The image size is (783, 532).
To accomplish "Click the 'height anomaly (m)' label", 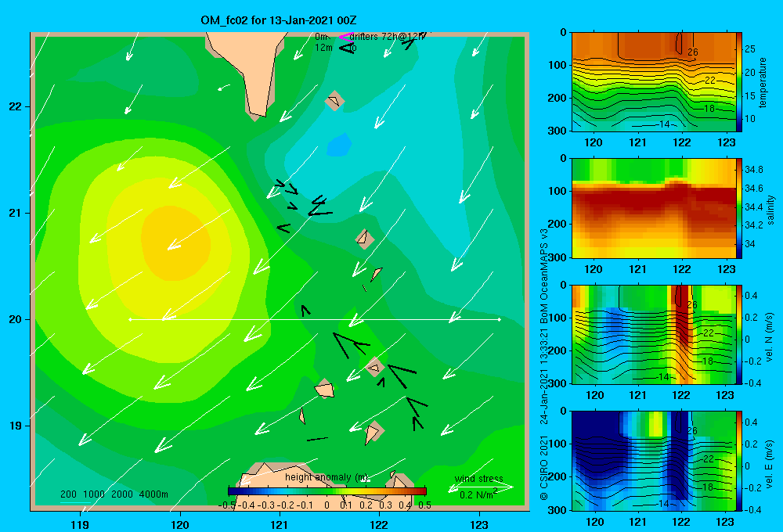I will click(x=327, y=477).
